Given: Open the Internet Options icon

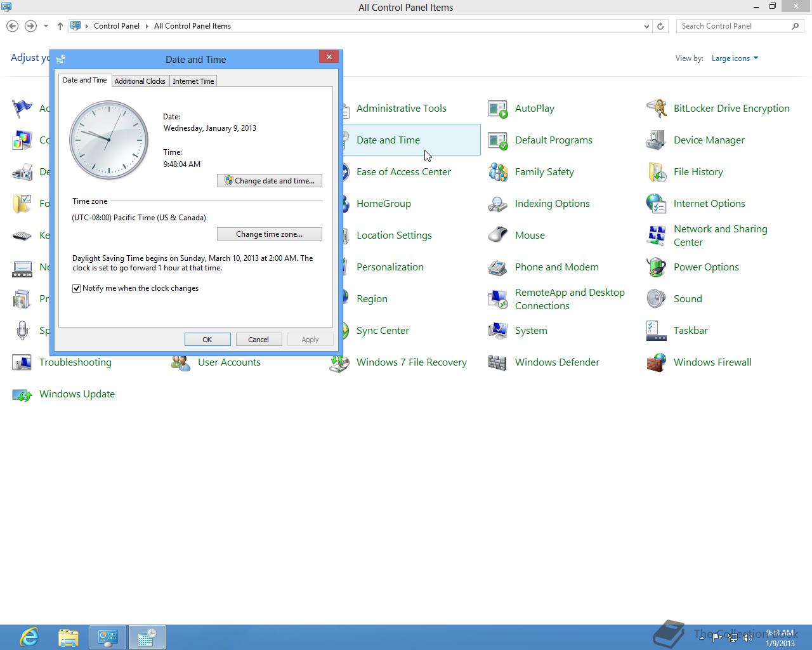Looking at the screenshot, I should pyautogui.click(x=657, y=204).
